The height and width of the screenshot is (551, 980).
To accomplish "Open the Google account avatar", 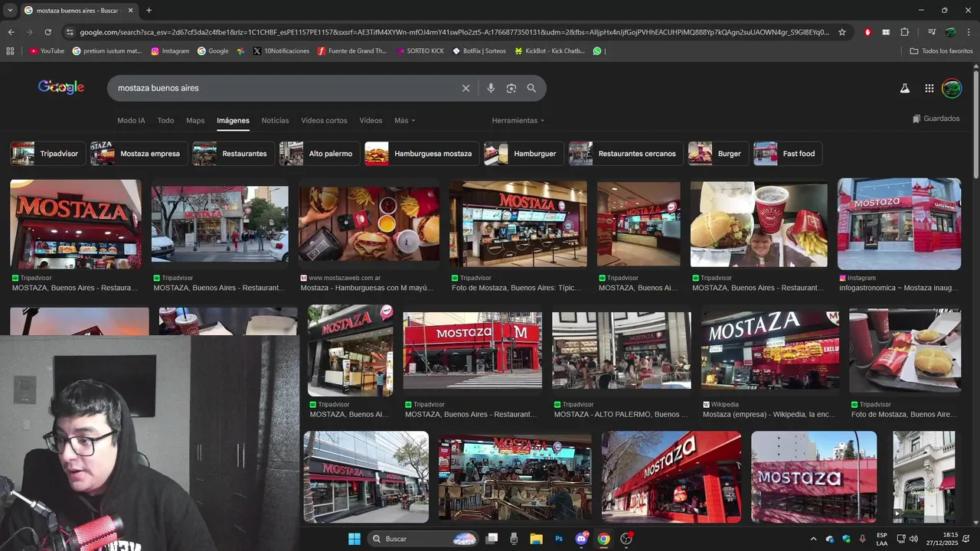I will (952, 88).
